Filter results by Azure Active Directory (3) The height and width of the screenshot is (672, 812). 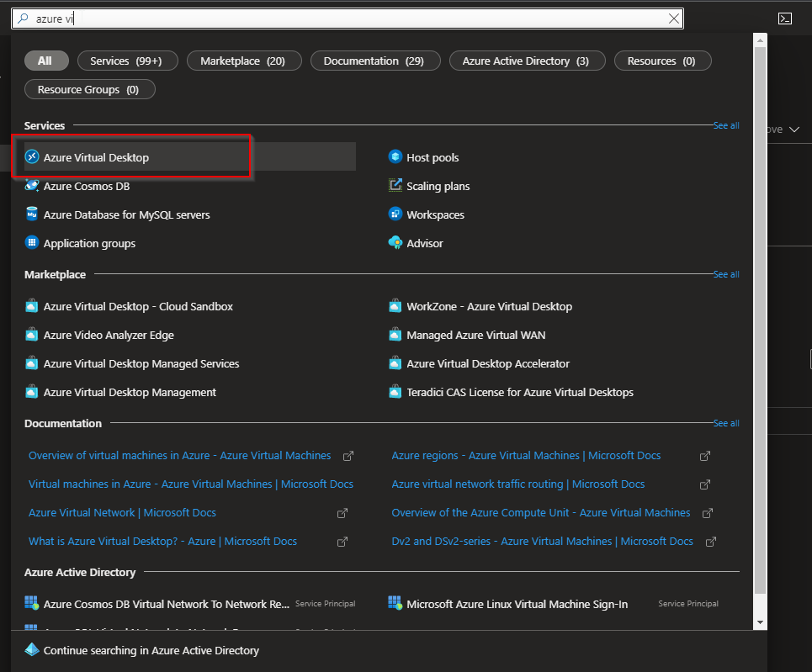tap(528, 61)
